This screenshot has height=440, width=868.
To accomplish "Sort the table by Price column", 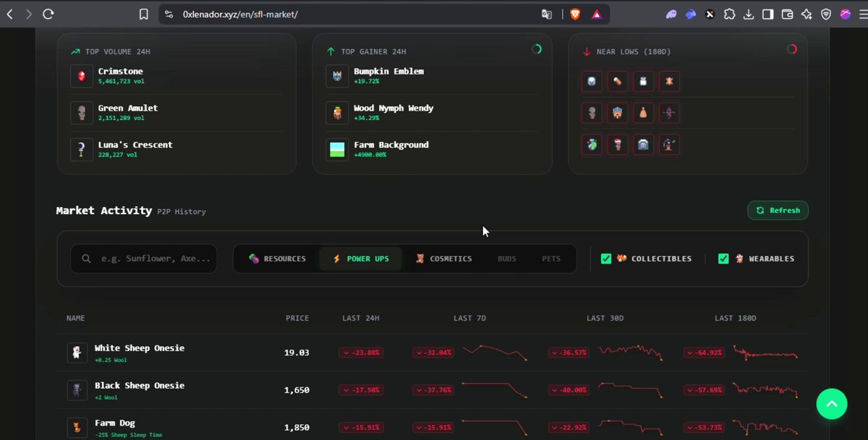I will [x=297, y=318].
